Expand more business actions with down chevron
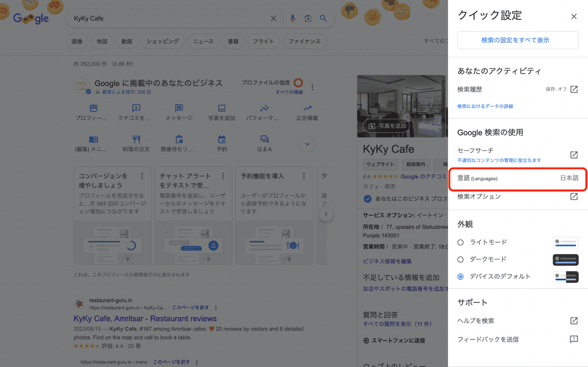 point(307,144)
